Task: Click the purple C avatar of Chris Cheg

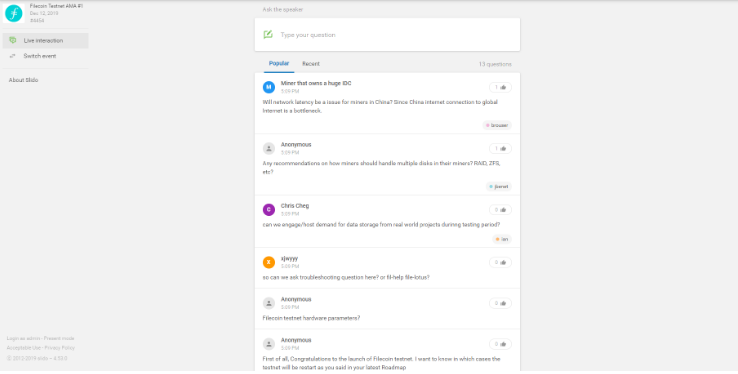Action: click(269, 210)
